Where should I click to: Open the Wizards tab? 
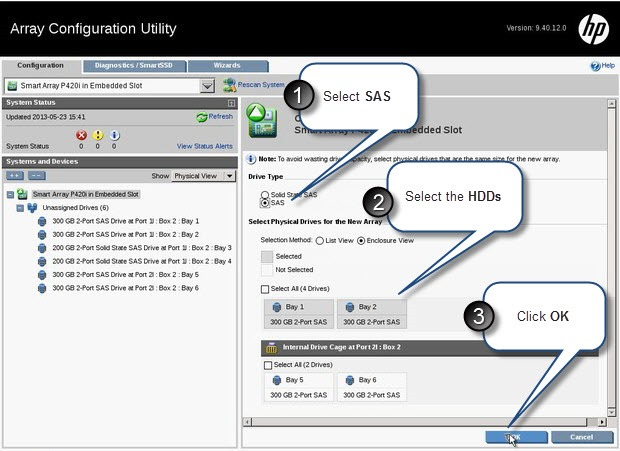pos(227,66)
